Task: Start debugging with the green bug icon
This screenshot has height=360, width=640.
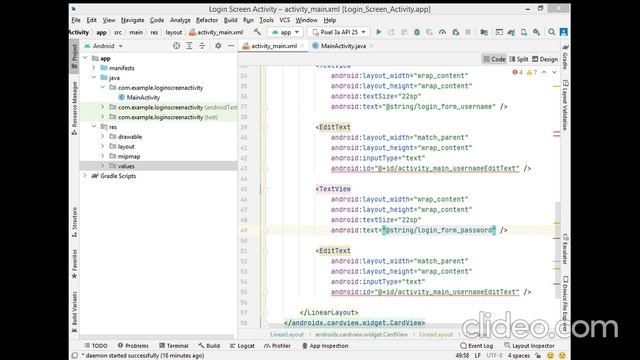Action: pos(417,32)
